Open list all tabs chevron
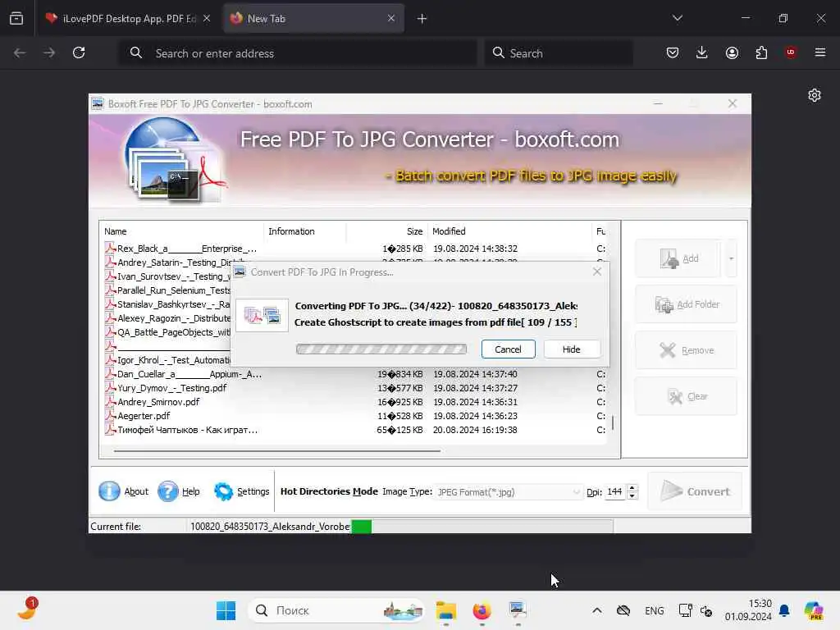This screenshot has width=840, height=630. pos(678,19)
